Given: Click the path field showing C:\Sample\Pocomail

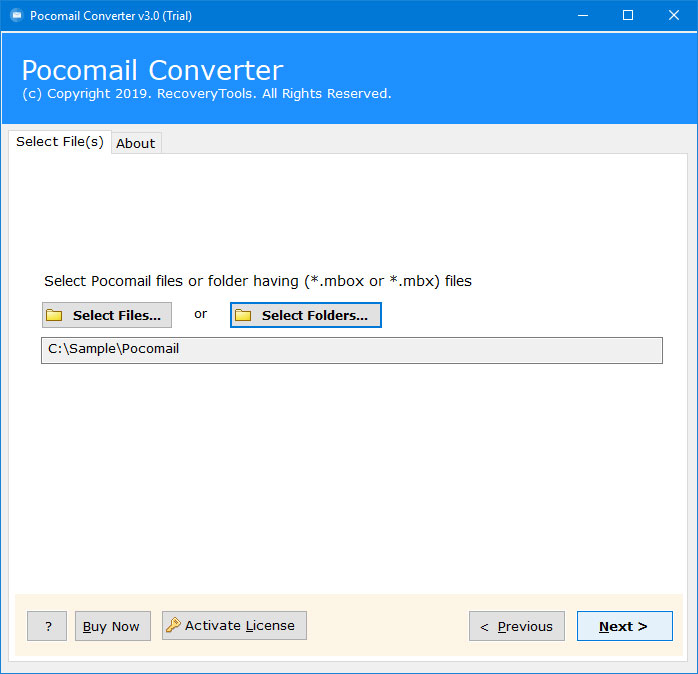Looking at the screenshot, I should tap(352, 350).
